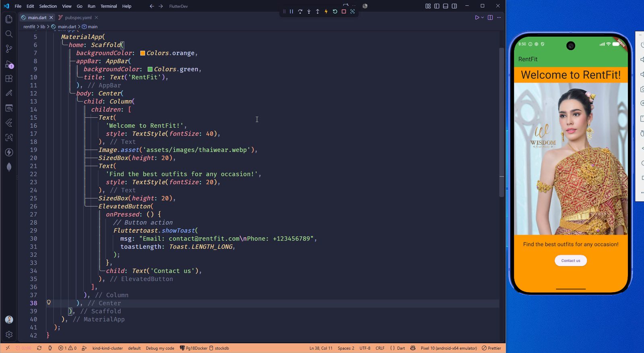Screen dimensions: 644x353
Task: Switch to the pubspec.yaml tab
Action: (x=78, y=18)
